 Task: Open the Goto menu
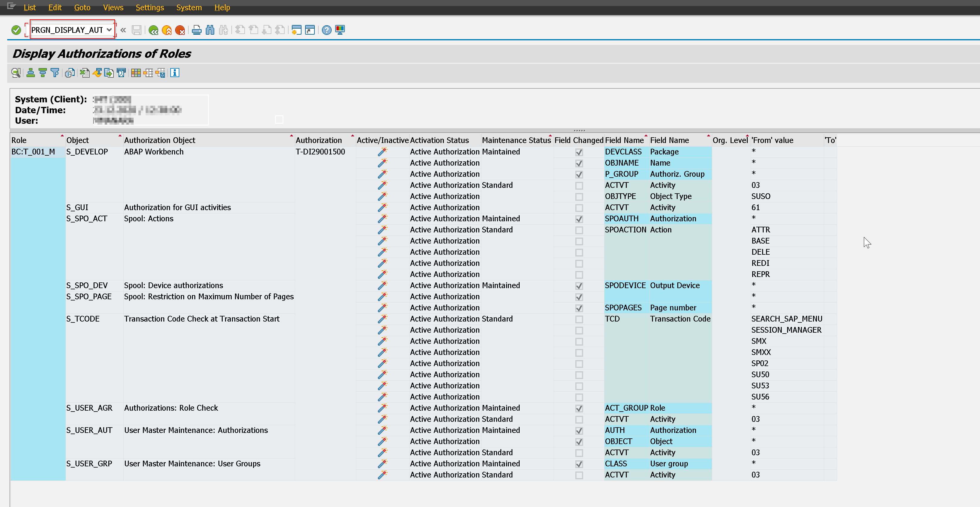point(82,8)
